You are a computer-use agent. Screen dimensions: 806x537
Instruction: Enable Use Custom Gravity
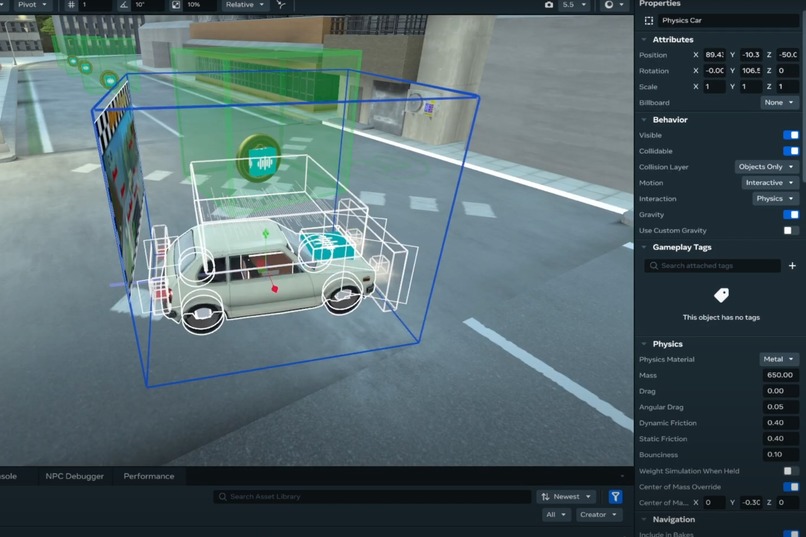tap(791, 230)
